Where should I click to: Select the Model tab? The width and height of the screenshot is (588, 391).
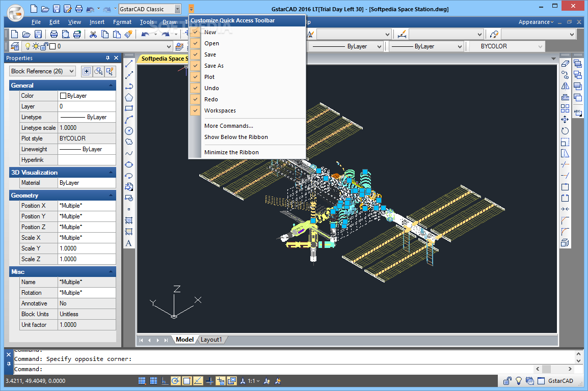click(185, 340)
